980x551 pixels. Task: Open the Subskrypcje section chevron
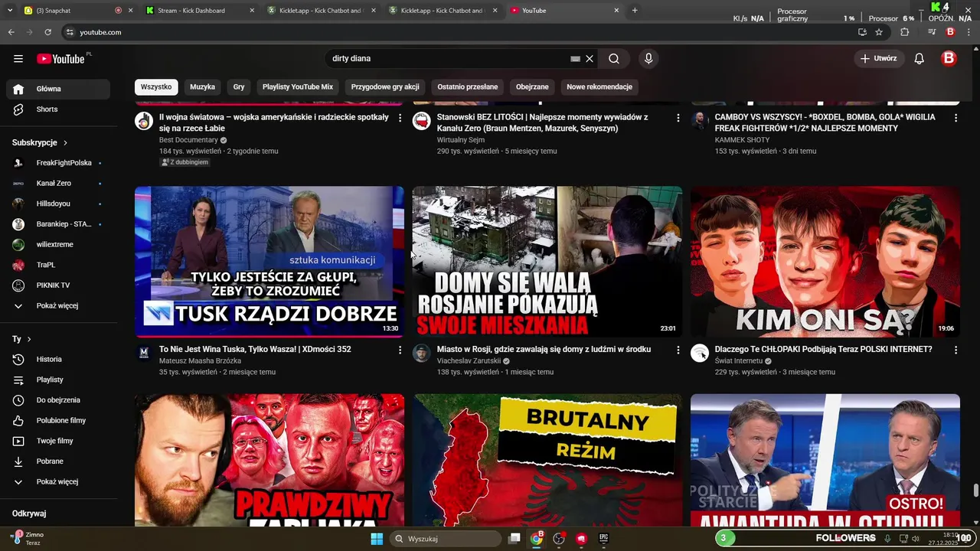pos(65,143)
